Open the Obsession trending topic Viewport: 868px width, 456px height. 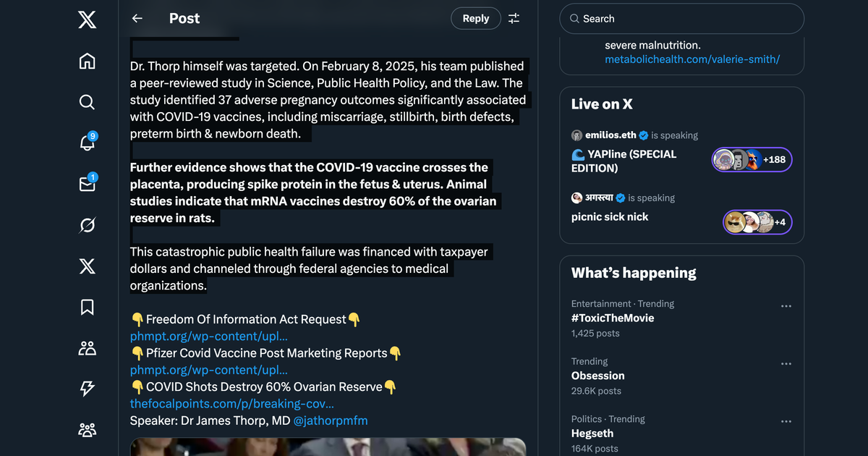(598, 376)
